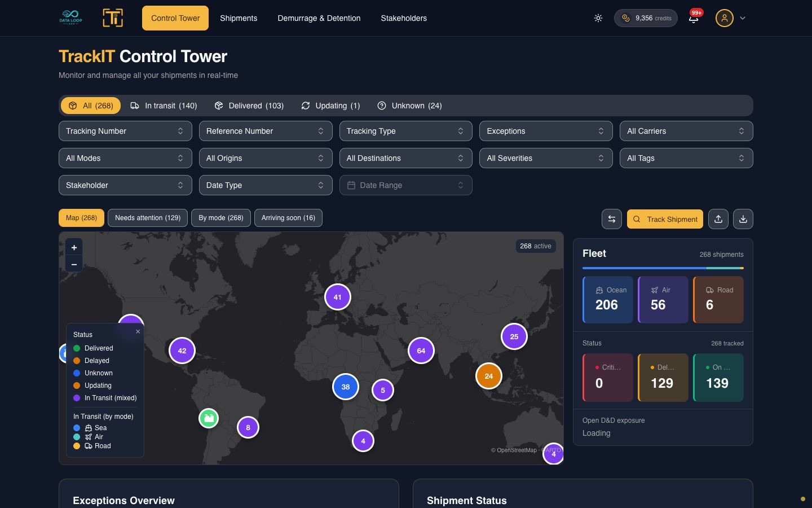This screenshot has height=508, width=812.
Task: Zoom out on the map
Action: pyautogui.click(x=74, y=264)
